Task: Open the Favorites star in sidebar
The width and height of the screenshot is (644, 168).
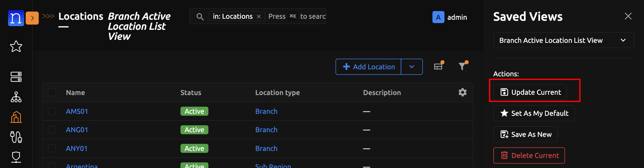Action: click(x=16, y=47)
